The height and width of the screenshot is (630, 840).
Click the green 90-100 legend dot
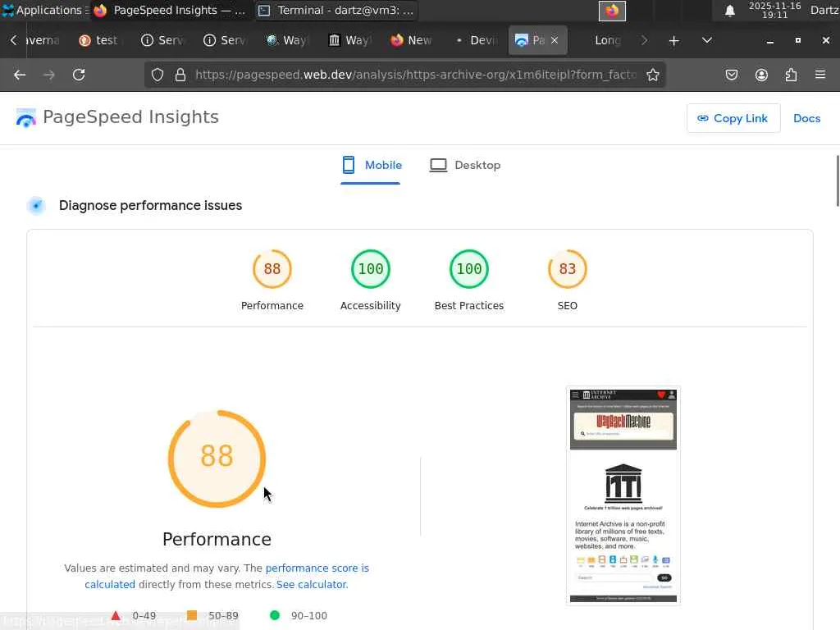coord(275,615)
